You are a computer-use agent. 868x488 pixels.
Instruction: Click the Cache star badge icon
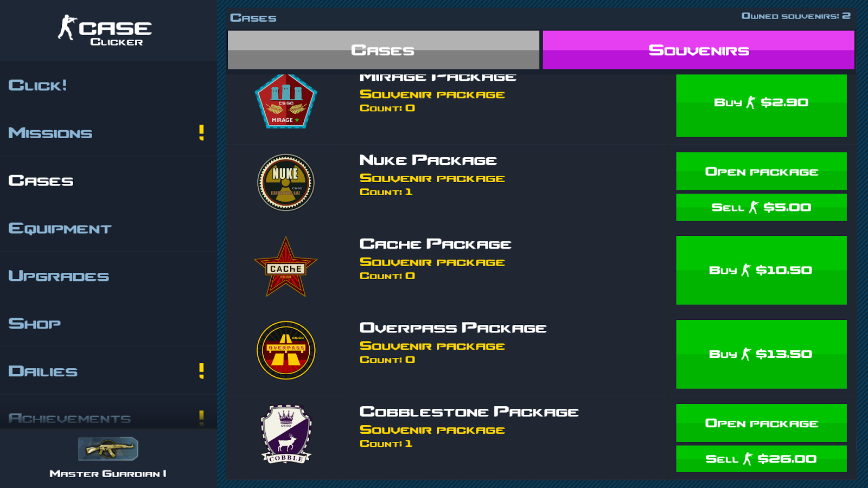286,267
